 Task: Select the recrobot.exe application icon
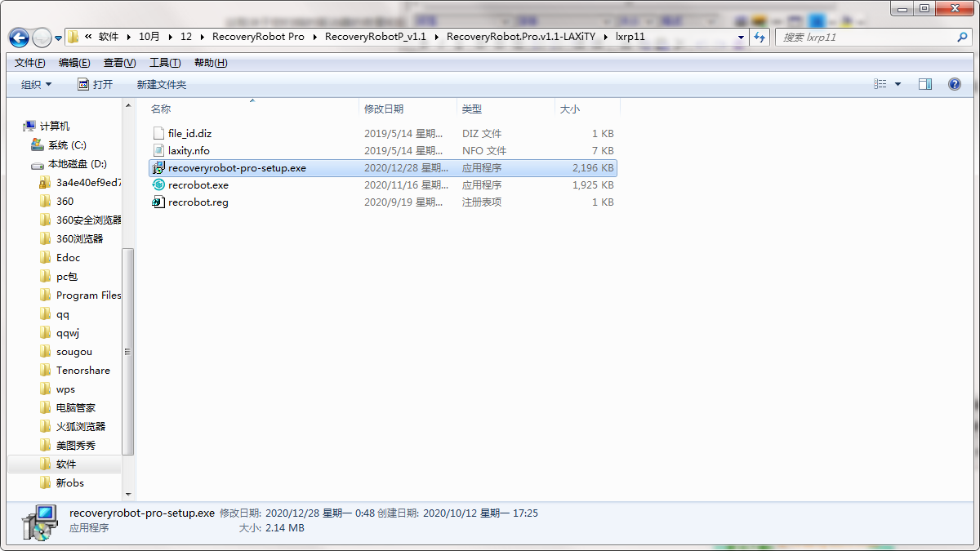point(159,184)
